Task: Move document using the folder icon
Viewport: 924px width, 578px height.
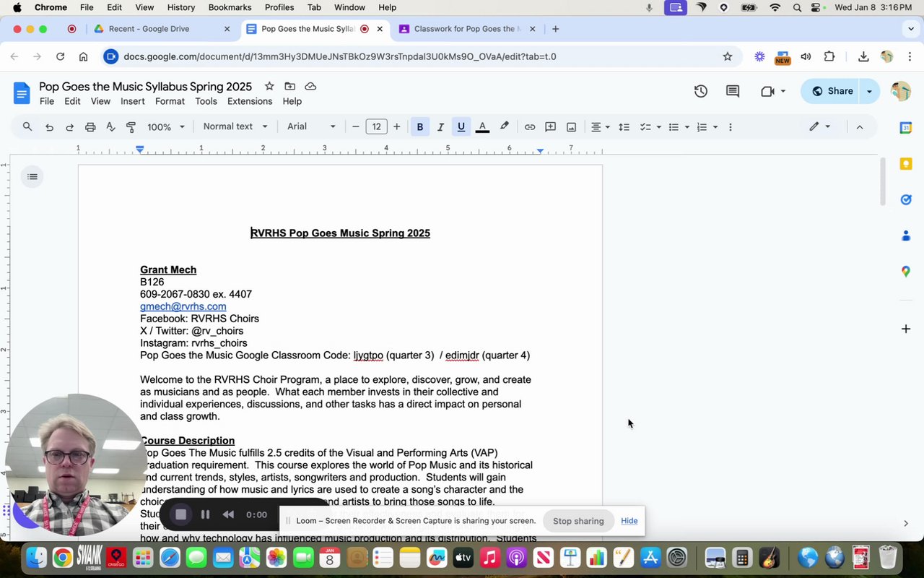Action: pos(290,86)
